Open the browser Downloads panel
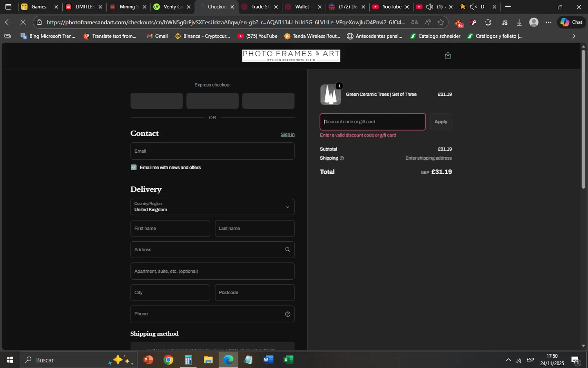The image size is (588, 368). coord(519,22)
